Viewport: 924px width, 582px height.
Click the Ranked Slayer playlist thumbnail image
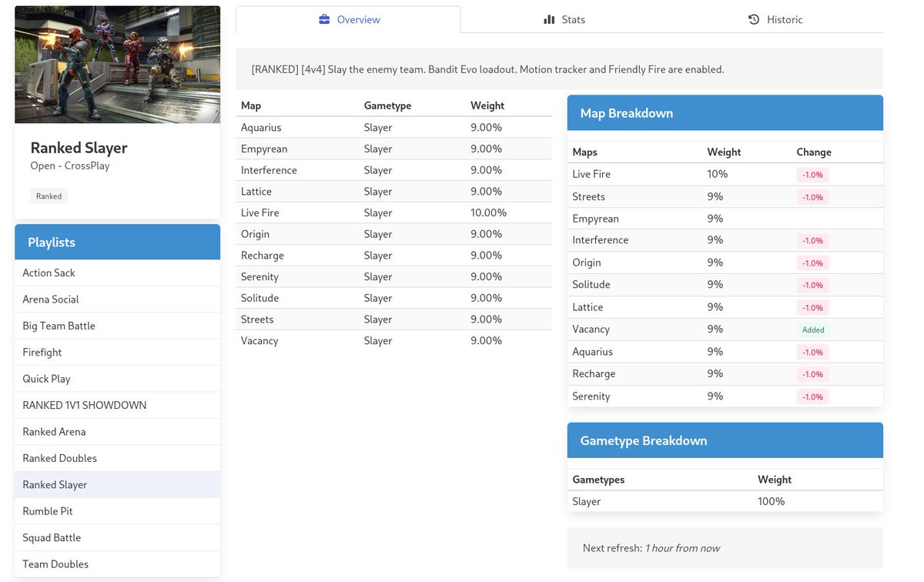117,65
